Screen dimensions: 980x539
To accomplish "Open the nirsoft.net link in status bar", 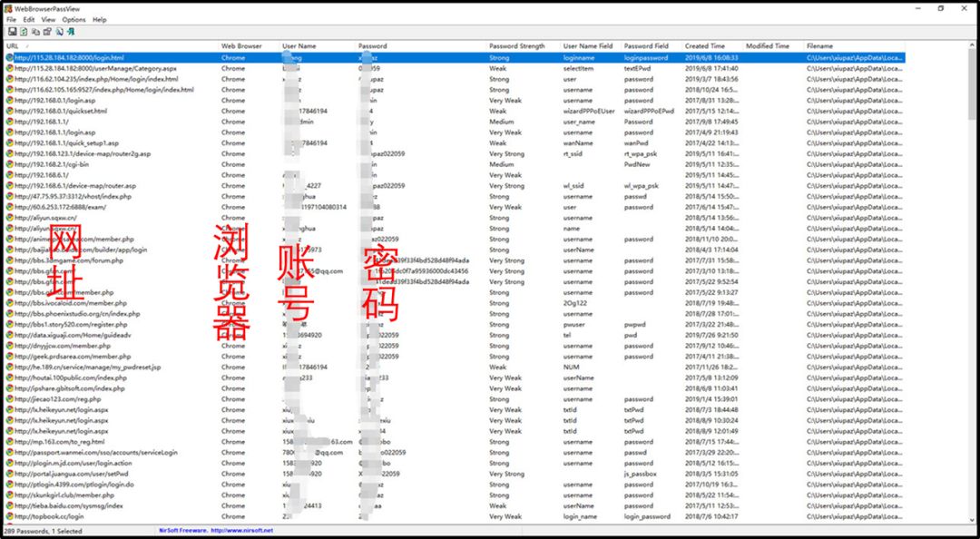I will coord(241,530).
